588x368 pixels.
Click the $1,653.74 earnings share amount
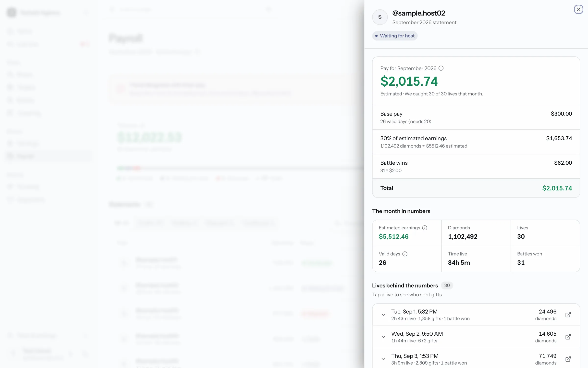(x=559, y=138)
